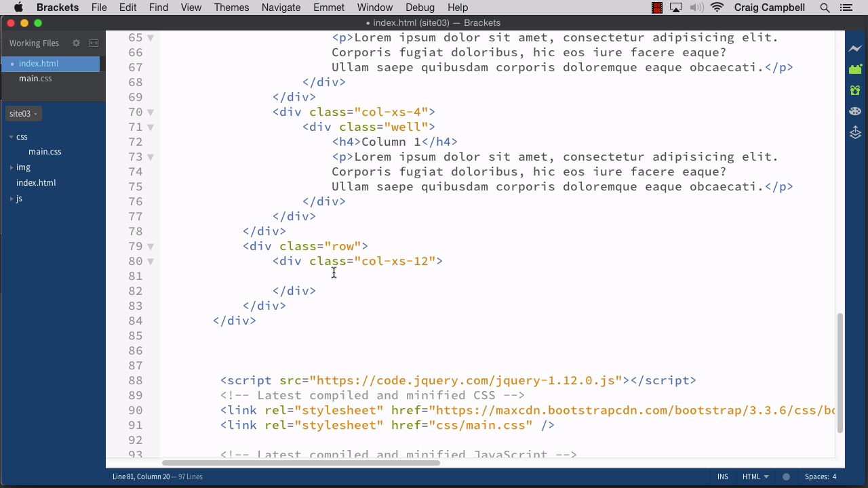Screen dimensions: 868x488
Task: Open the Wi-Fi status menu
Action: point(717,7)
